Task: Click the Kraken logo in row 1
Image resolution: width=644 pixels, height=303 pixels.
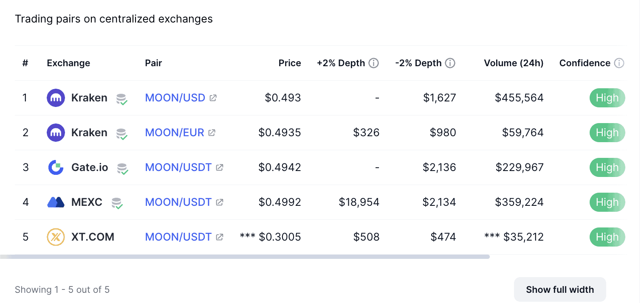Action: tap(56, 98)
